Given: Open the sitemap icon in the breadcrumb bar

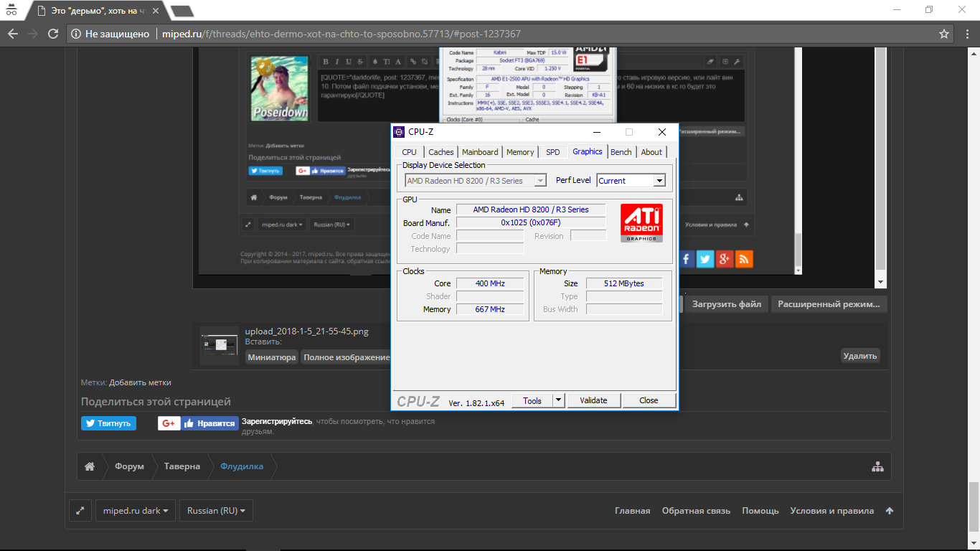Looking at the screenshot, I should 877,466.
